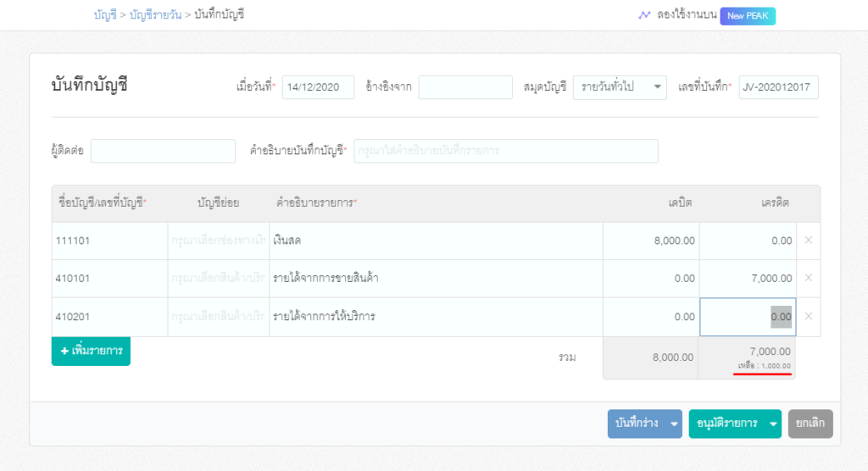
Task: Click the บัญชีย่อย column header
Action: point(218,202)
